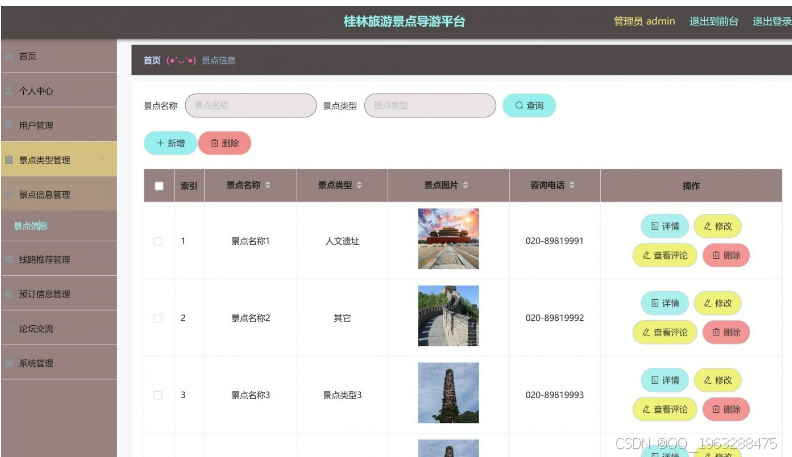
Task: Click 查看评论 for 景点名称3
Action: [665, 409]
